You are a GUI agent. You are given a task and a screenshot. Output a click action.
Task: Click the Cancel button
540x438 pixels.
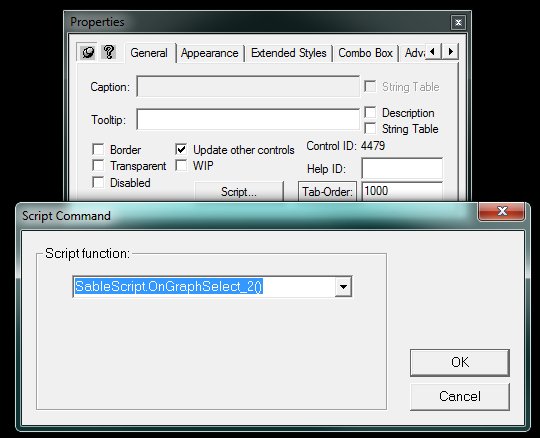[460, 396]
